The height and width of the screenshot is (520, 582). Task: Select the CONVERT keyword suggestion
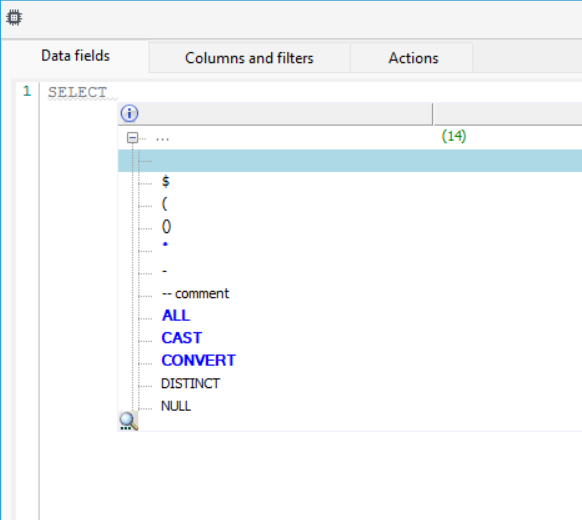(199, 360)
